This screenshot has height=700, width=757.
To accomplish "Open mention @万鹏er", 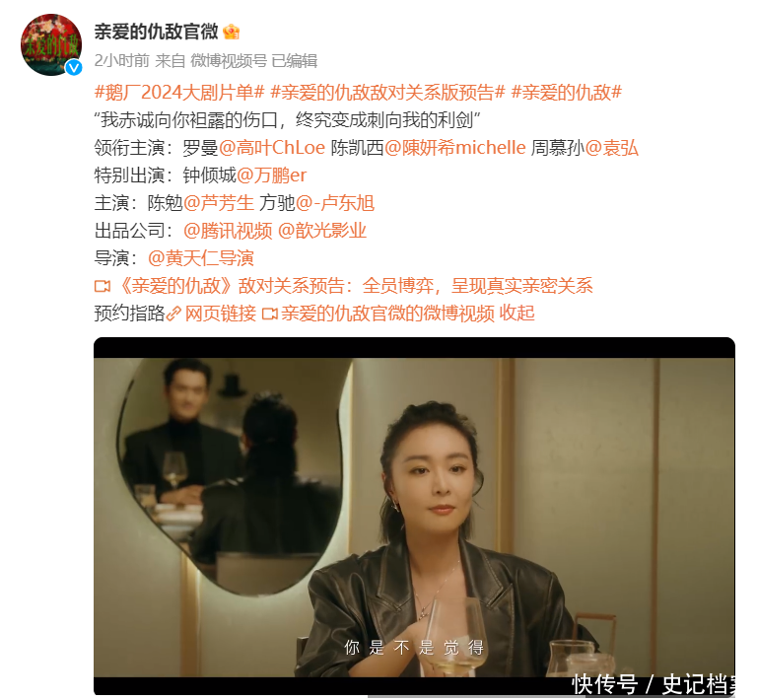I will coord(271,175).
